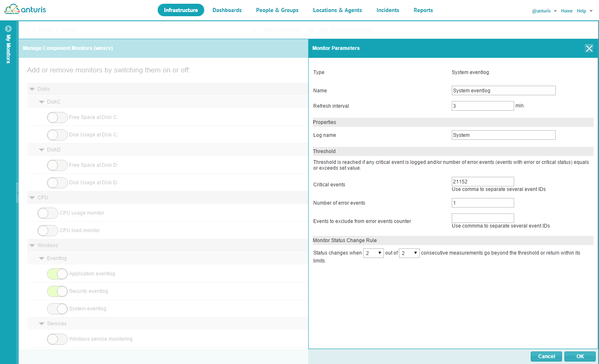599x364 pixels.
Task: Open the @anturis account menu
Action: coord(544,11)
